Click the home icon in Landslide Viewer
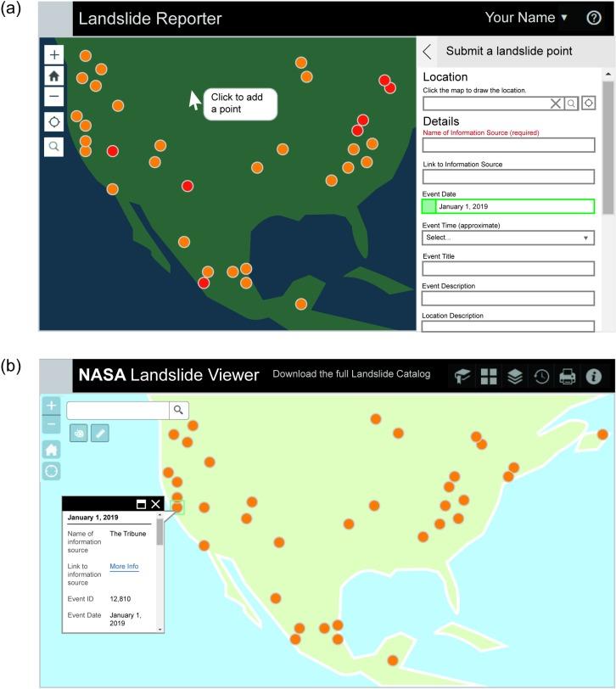This screenshot has height=689, width=616. [x=52, y=450]
